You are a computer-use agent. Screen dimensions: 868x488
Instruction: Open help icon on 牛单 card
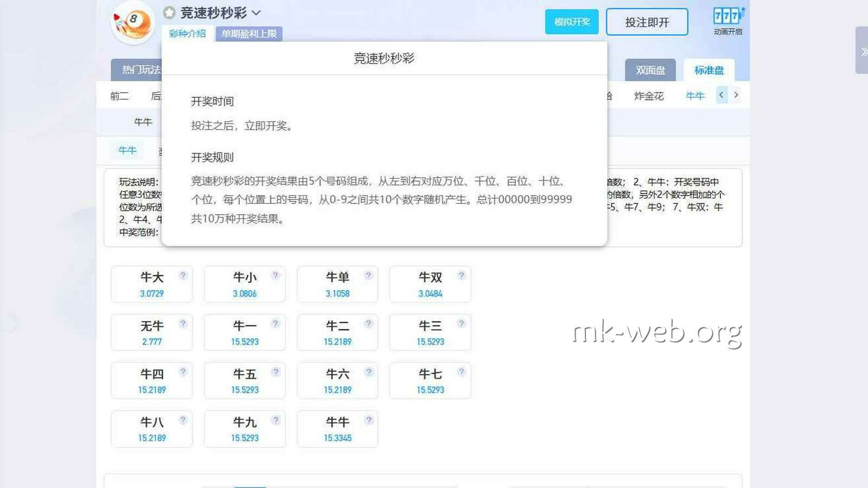click(x=368, y=275)
